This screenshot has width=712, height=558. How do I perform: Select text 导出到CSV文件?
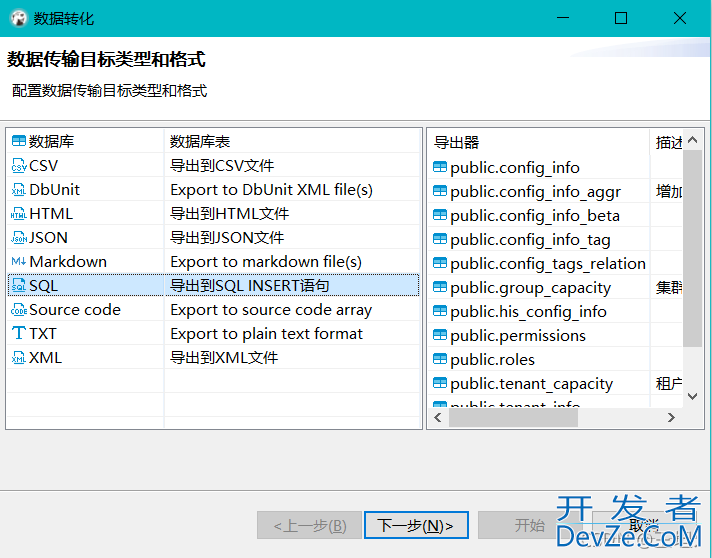pos(222,166)
